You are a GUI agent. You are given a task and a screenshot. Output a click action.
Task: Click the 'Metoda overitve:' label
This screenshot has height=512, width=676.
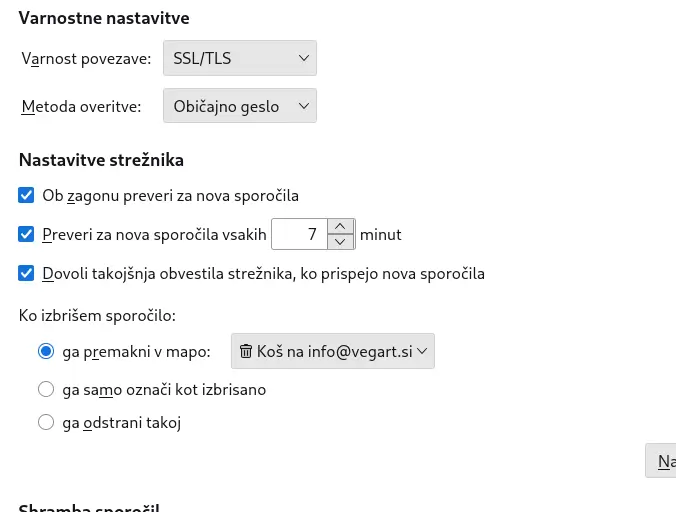81,106
